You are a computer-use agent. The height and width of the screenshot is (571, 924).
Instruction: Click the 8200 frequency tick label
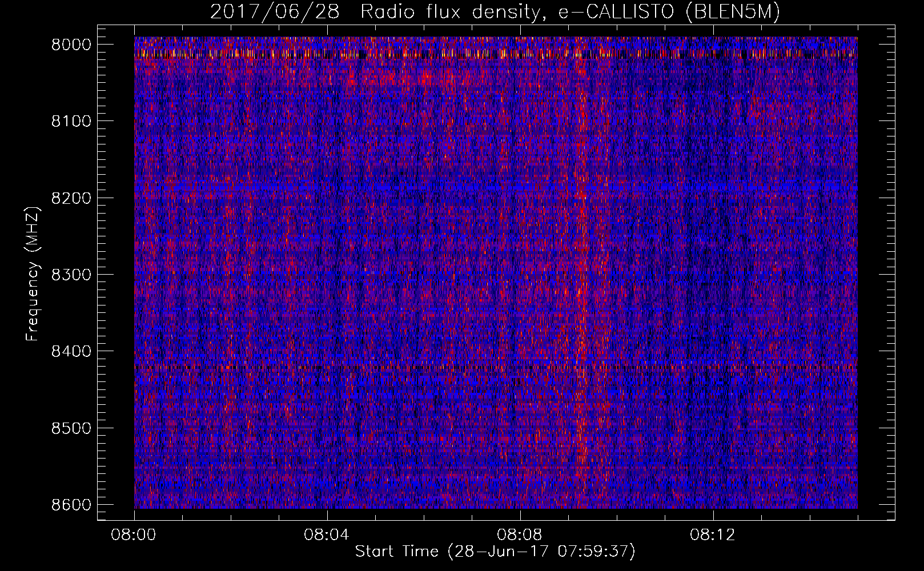pyautogui.click(x=71, y=198)
